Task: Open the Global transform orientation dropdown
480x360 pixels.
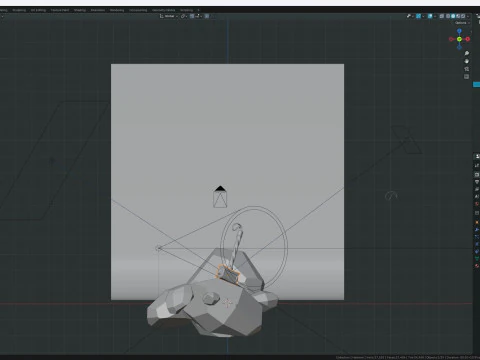Action: [169, 16]
